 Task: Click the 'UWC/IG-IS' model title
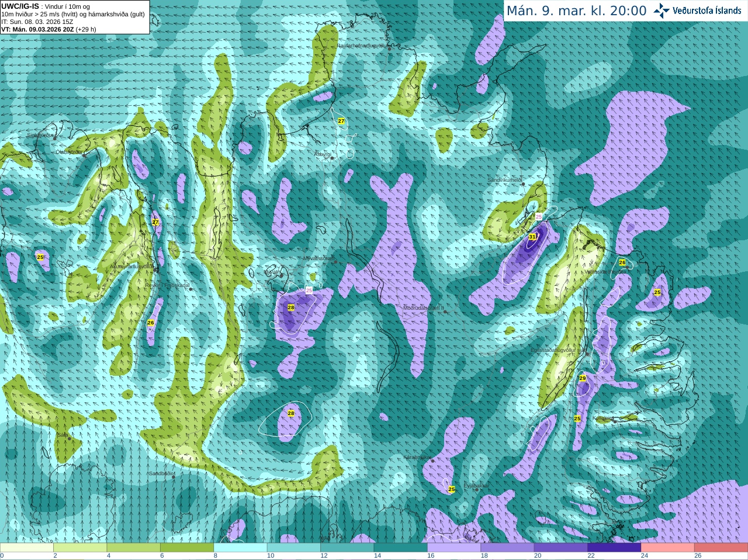20,6
